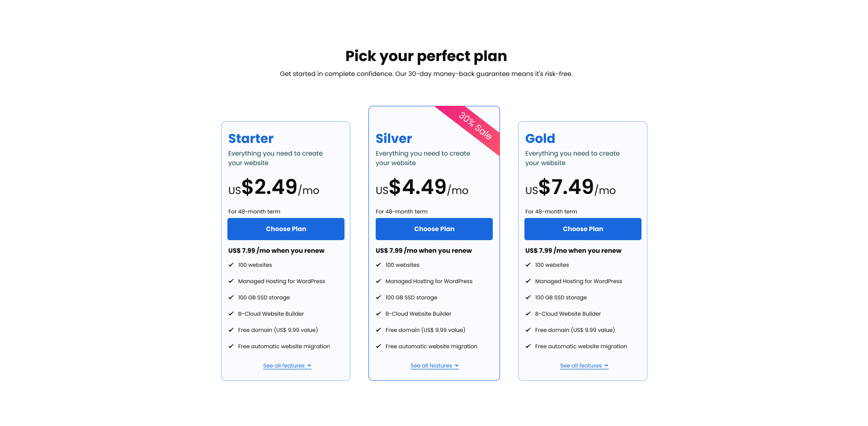Click the Silver plan title
The width and height of the screenshot is (868, 426).
[394, 138]
